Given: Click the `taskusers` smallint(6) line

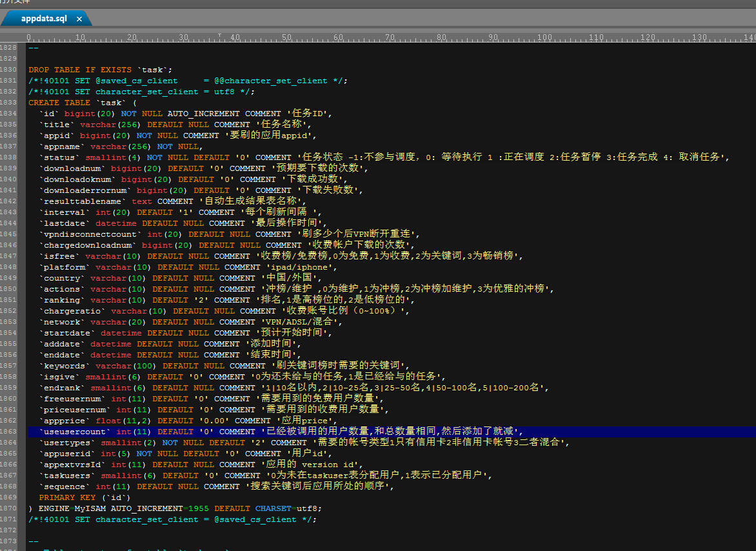Looking at the screenshot, I should (266, 476).
